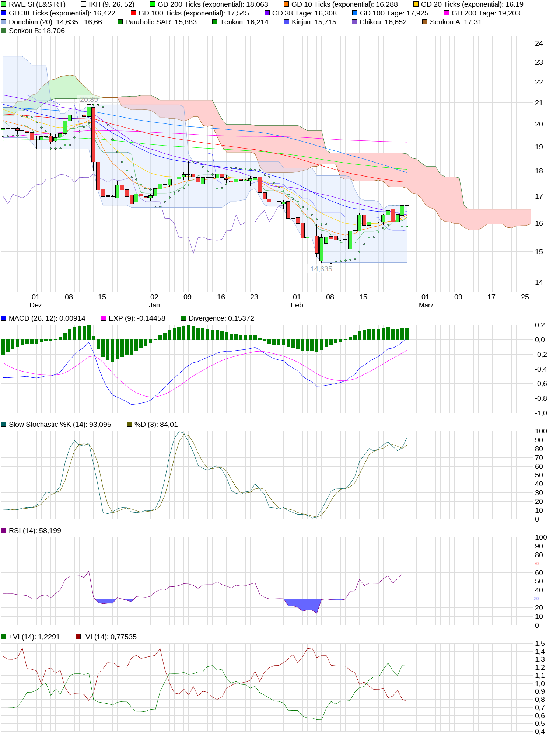This screenshot has height=739, width=560.
Task: Click the magenta EXP (9) swatch
Action: [x=104, y=318]
